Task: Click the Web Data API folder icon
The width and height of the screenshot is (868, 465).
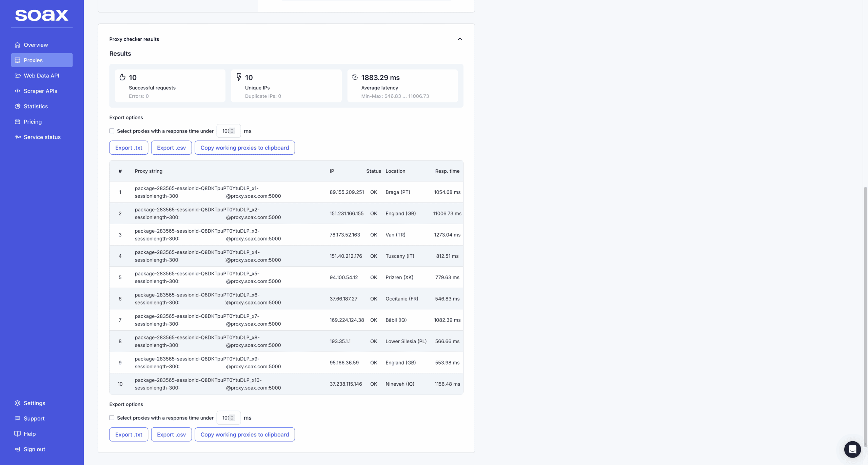Action: point(17,76)
